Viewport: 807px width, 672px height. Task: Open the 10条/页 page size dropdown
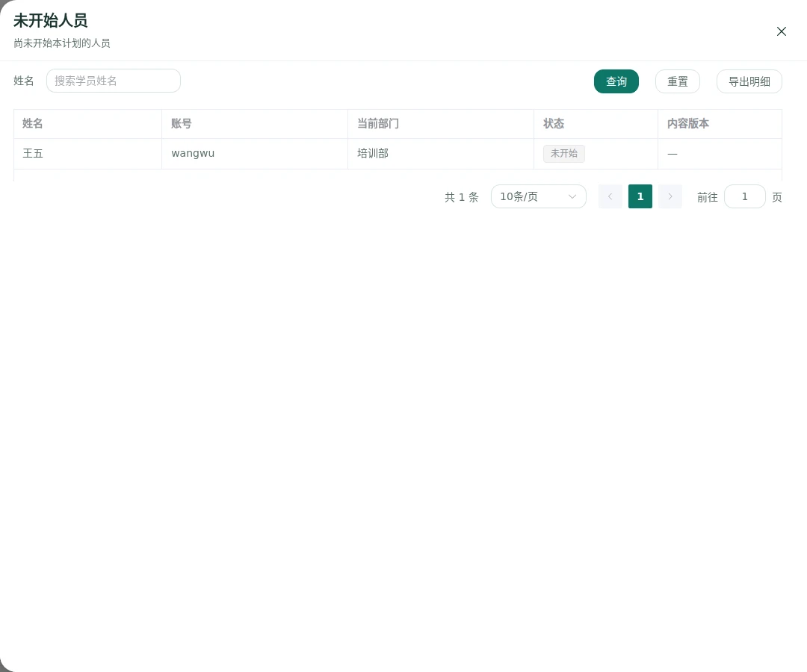pyautogui.click(x=538, y=196)
